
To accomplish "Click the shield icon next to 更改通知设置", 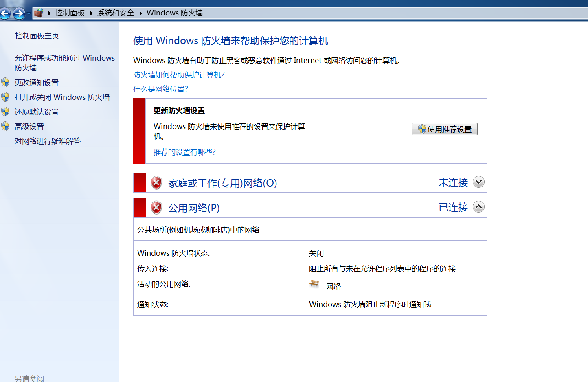I will (x=6, y=82).
